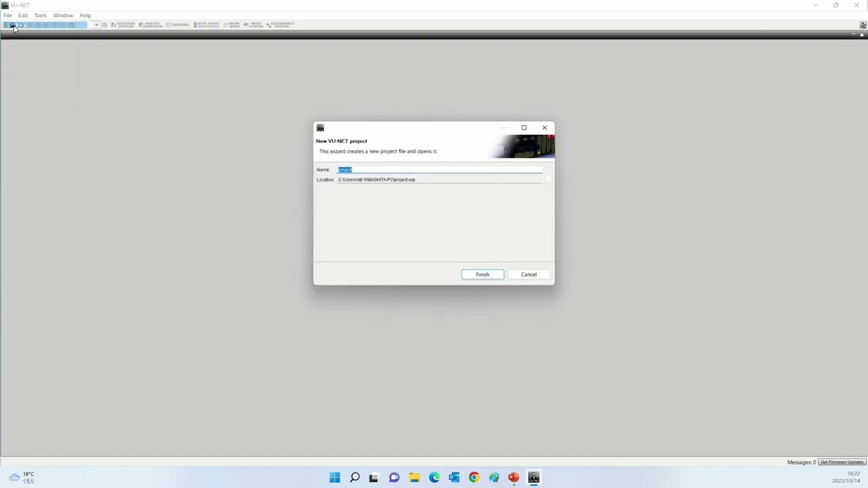Open Task View on the taskbar
Screen dimensions: 868x488
coord(374,478)
